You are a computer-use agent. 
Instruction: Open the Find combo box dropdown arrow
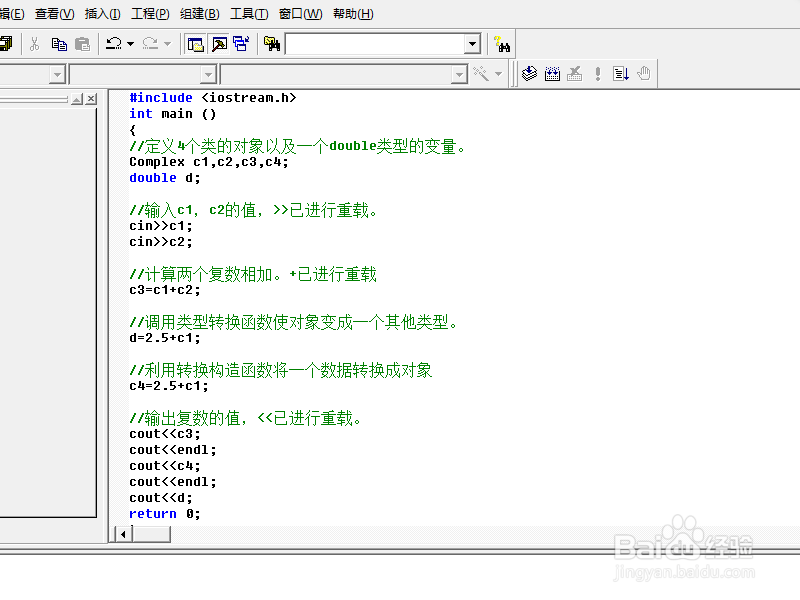(472, 44)
